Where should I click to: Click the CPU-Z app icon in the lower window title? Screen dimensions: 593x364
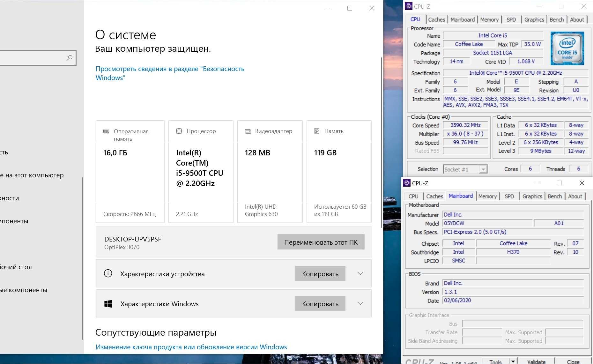point(407,183)
